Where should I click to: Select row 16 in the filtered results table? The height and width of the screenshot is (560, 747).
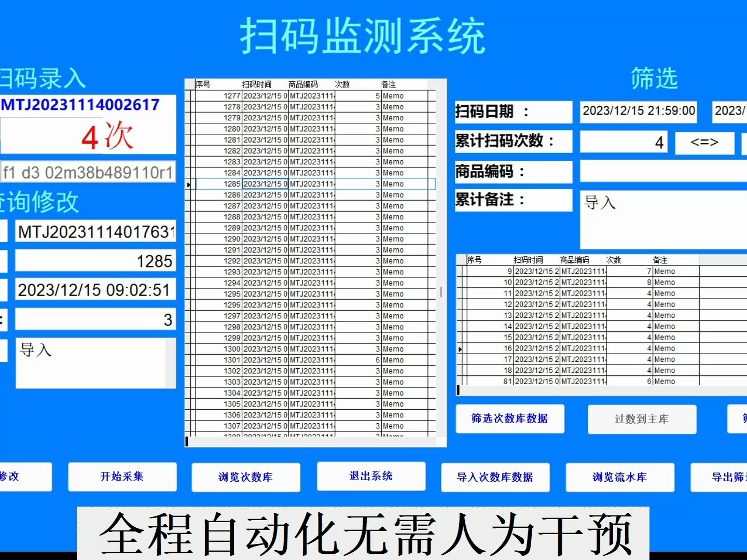coord(571,348)
